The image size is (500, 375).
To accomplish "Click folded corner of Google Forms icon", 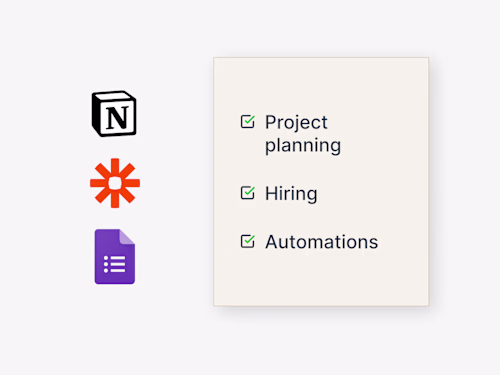I will click(x=127, y=236).
